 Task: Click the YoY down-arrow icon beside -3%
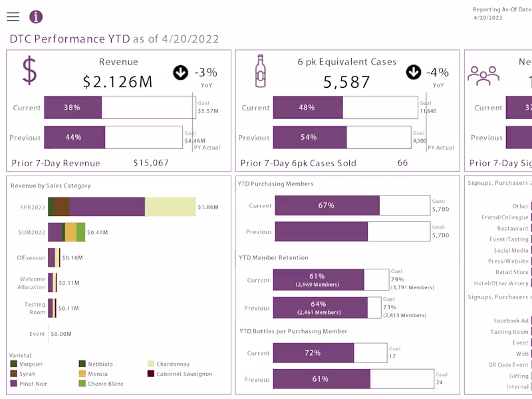[x=180, y=73]
